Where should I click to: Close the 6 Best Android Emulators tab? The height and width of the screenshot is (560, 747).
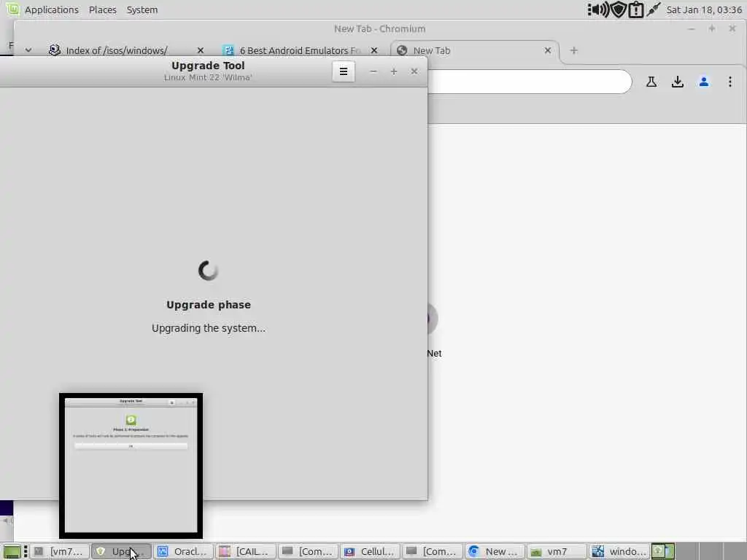pos(374,50)
